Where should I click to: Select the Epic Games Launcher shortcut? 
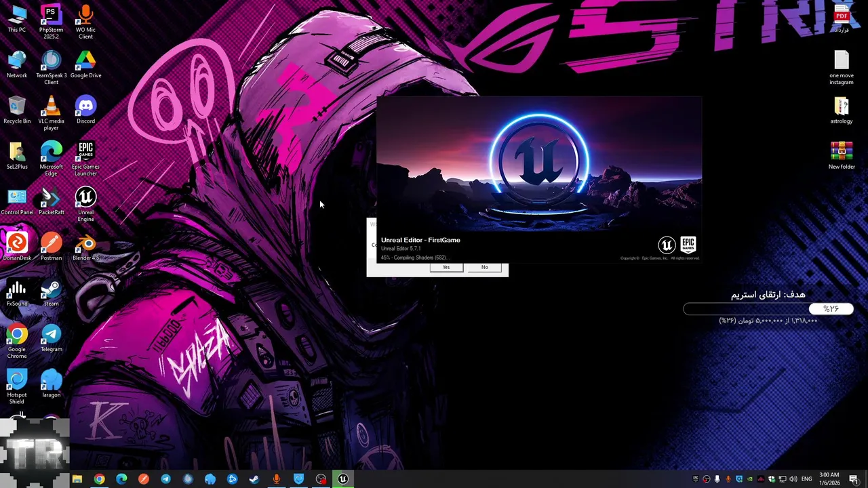click(x=85, y=159)
